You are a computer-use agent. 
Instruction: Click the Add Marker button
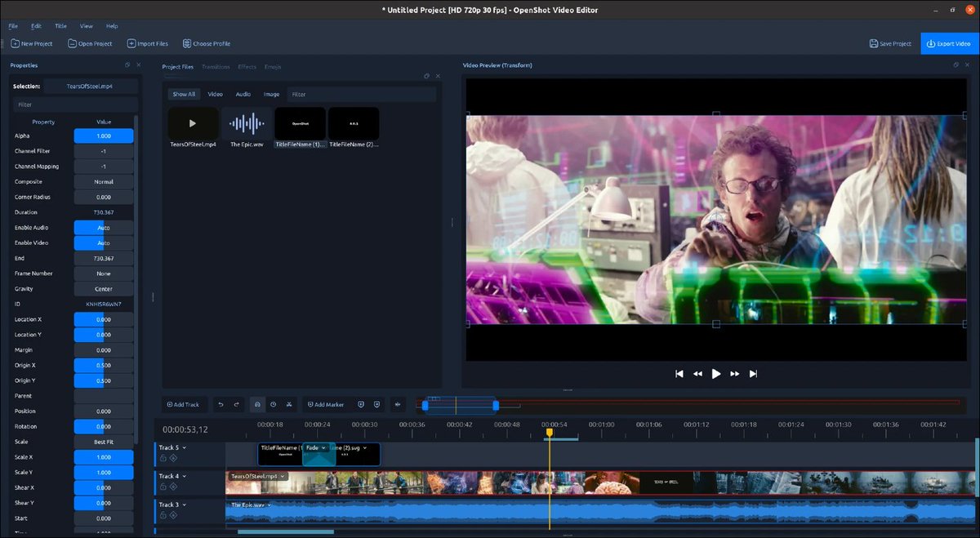click(x=326, y=404)
